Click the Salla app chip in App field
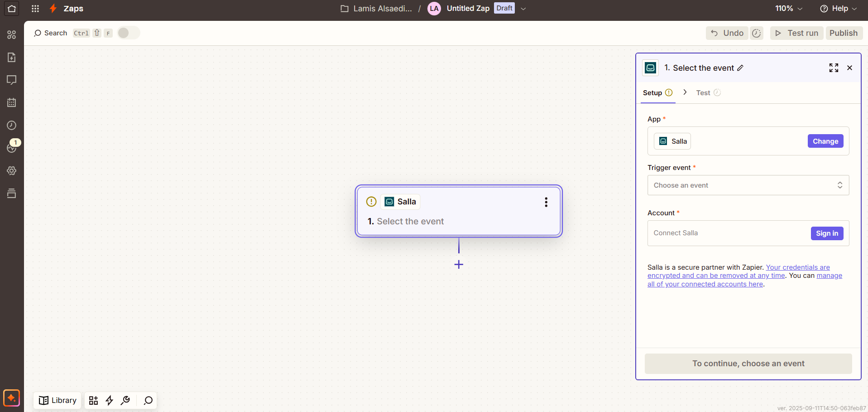The image size is (868, 412). [672, 141]
